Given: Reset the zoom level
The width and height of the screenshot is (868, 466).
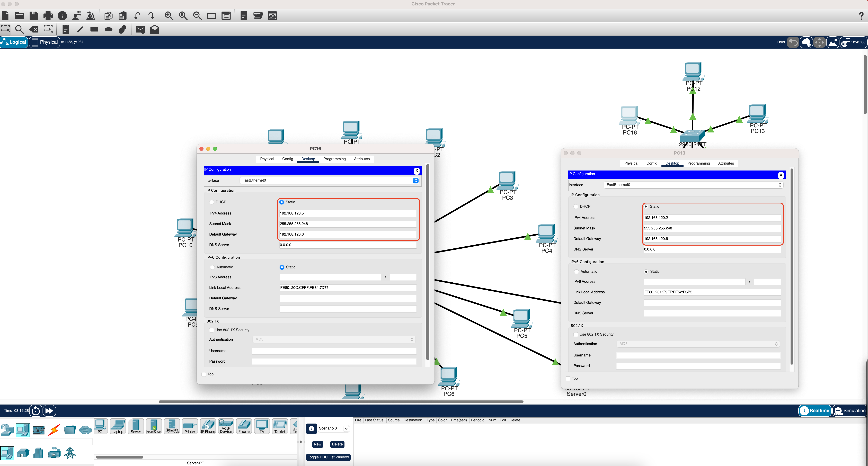Looking at the screenshot, I should [x=183, y=16].
